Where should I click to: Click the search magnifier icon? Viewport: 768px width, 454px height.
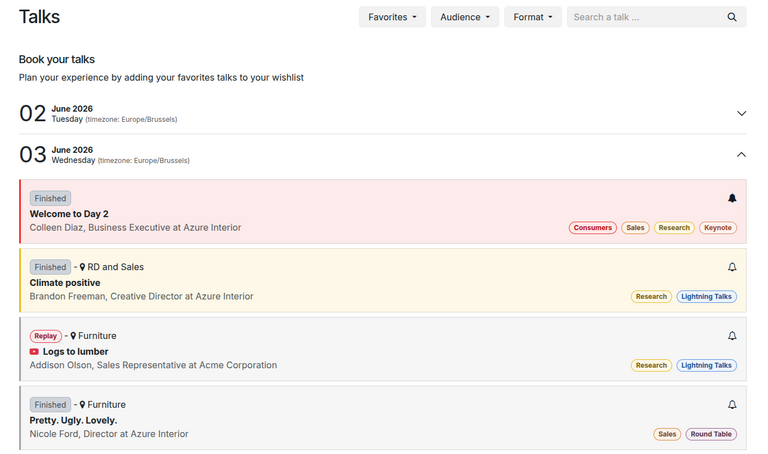point(732,17)
